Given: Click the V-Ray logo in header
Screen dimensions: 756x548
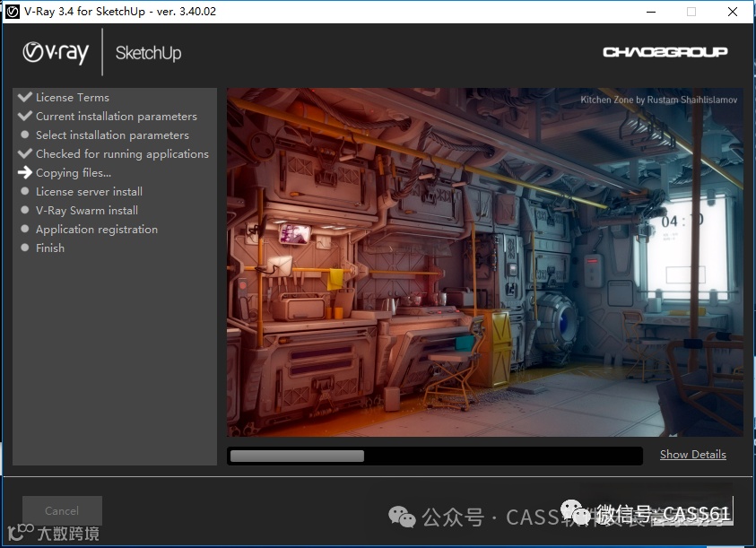Looking at the screenshot, I should 56,53.
